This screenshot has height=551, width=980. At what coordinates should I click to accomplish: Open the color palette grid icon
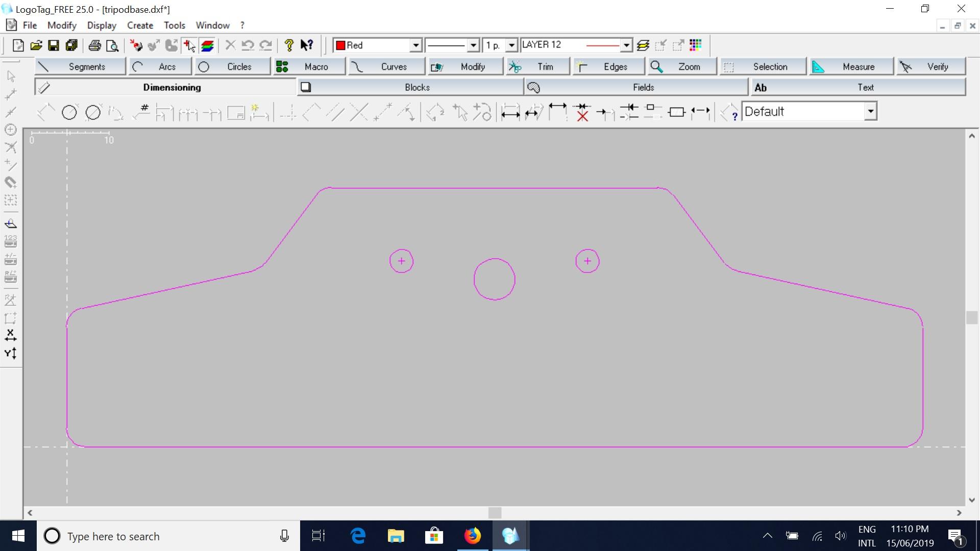point(696,45)
